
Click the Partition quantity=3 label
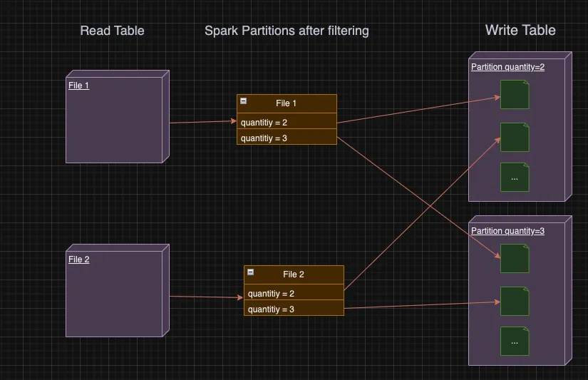[x=507, y=231]
